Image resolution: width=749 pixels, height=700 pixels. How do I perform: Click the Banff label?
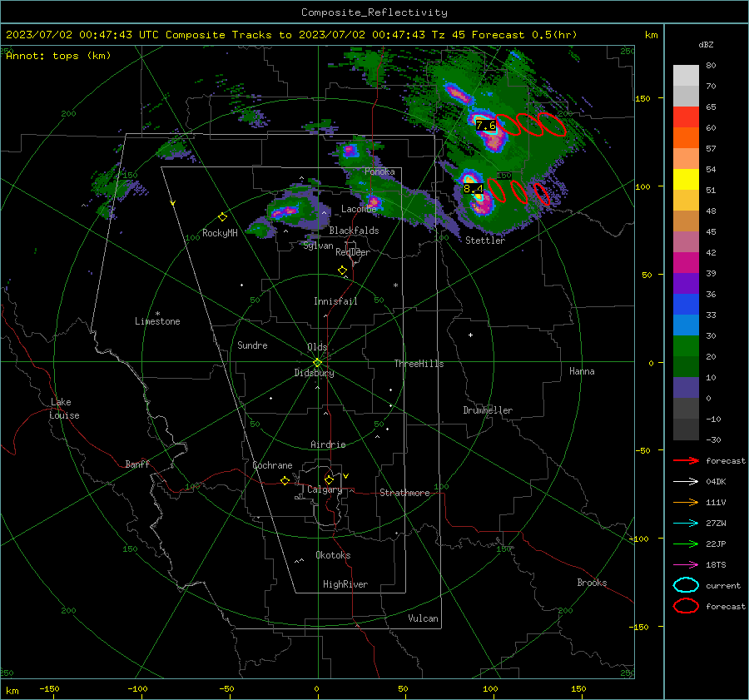[137, 464]
